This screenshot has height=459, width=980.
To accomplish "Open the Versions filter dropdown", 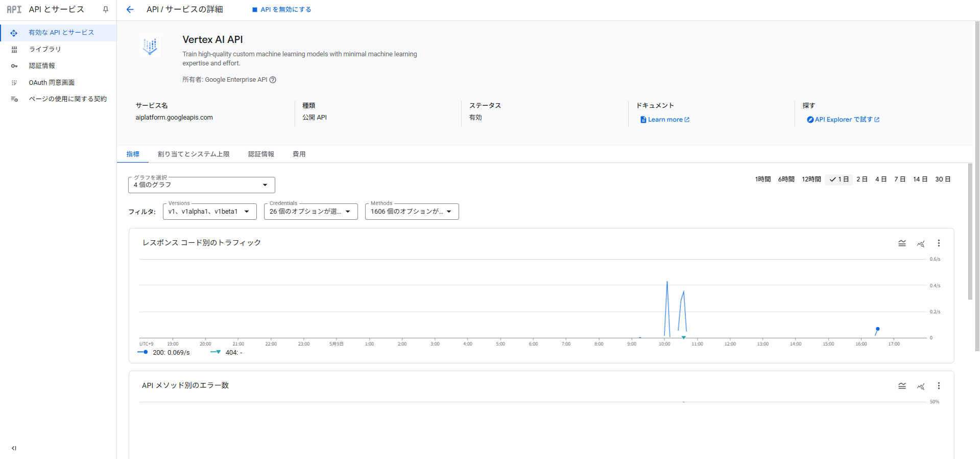I will pos(209,212).
